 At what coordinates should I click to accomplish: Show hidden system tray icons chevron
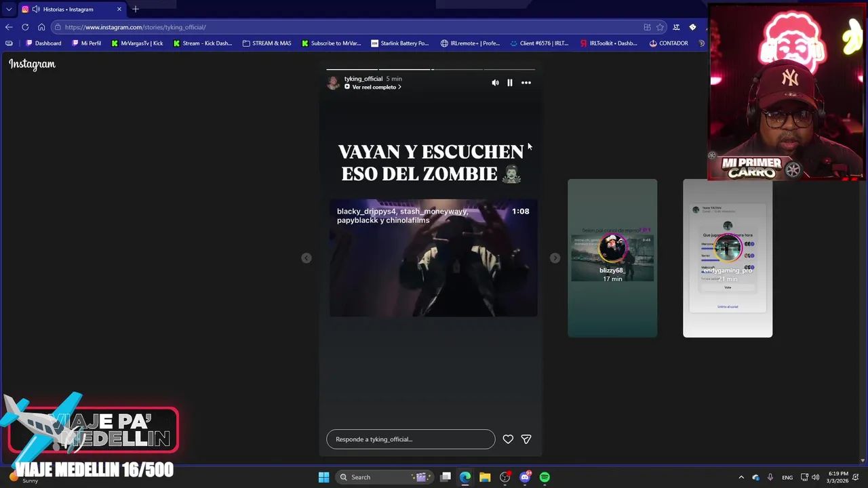pos(741,477)
